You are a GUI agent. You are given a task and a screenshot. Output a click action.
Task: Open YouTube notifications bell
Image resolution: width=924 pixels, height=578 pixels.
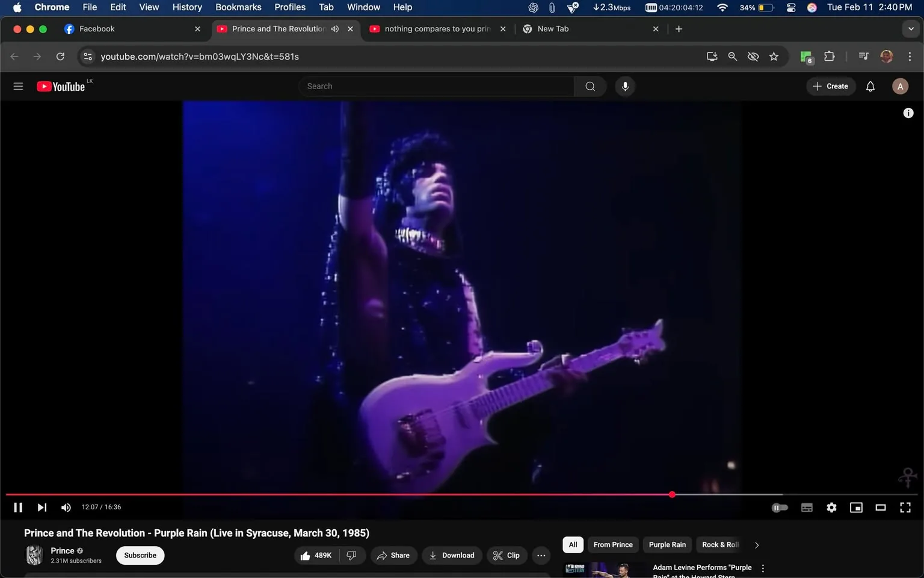point(870,85)
